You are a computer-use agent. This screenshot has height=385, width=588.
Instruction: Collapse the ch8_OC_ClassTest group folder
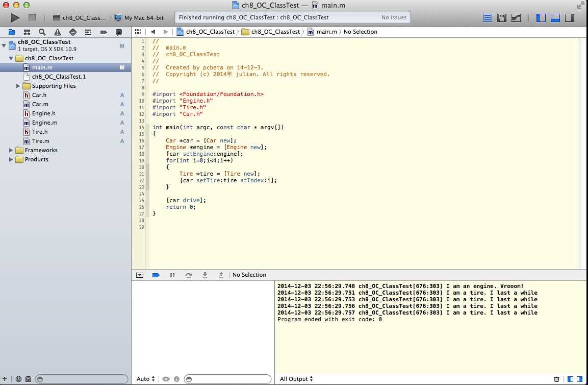[11, 58]
